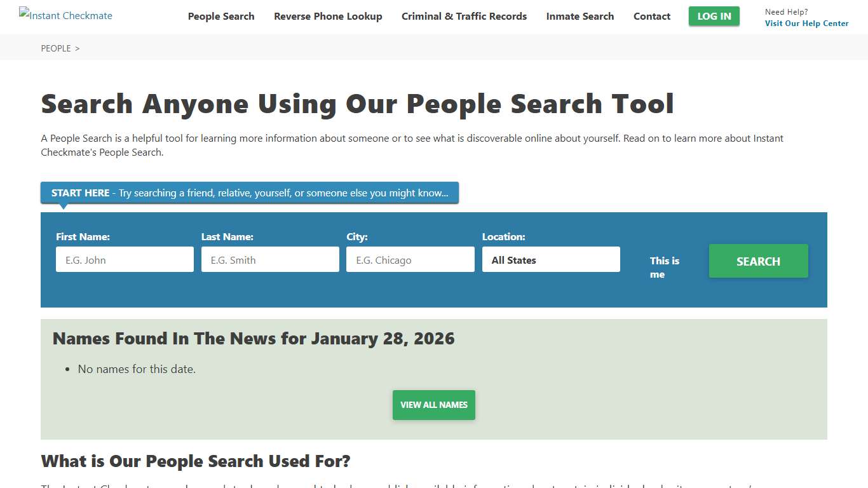Click inside the Last Name field

[270, 259]
